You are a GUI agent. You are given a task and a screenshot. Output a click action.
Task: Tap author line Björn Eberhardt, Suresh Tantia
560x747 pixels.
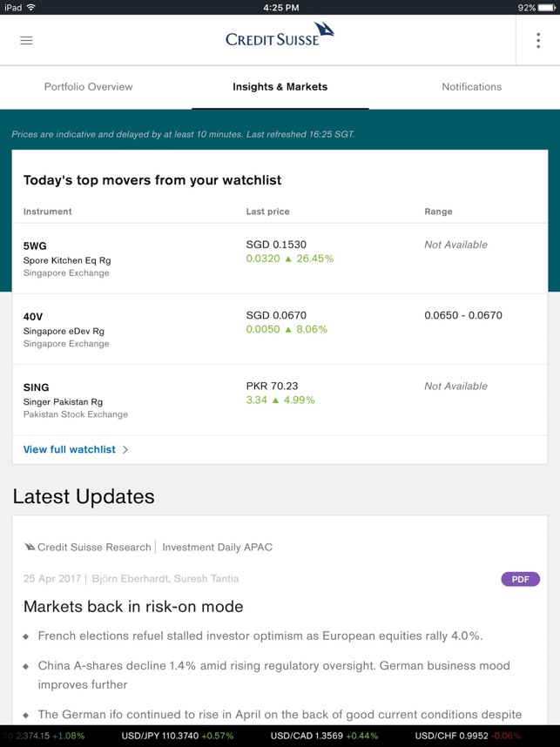165,579
